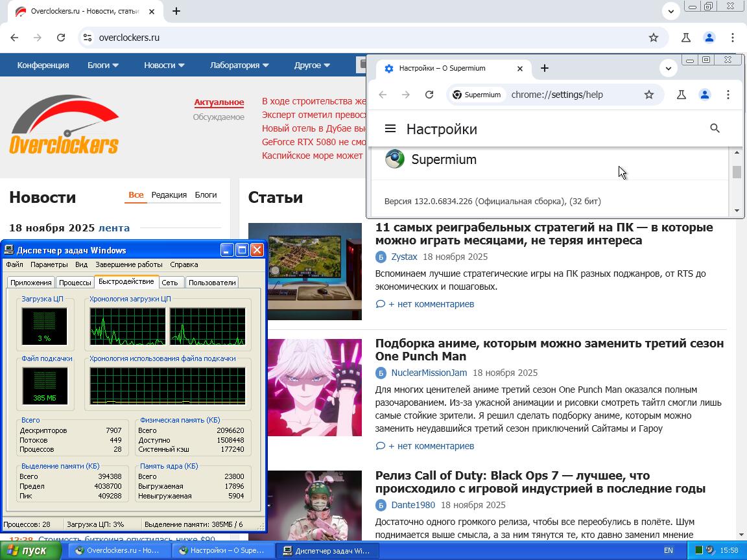
Task: Open the profile avatar in Supermium settings window
Action: coord(705,95)
